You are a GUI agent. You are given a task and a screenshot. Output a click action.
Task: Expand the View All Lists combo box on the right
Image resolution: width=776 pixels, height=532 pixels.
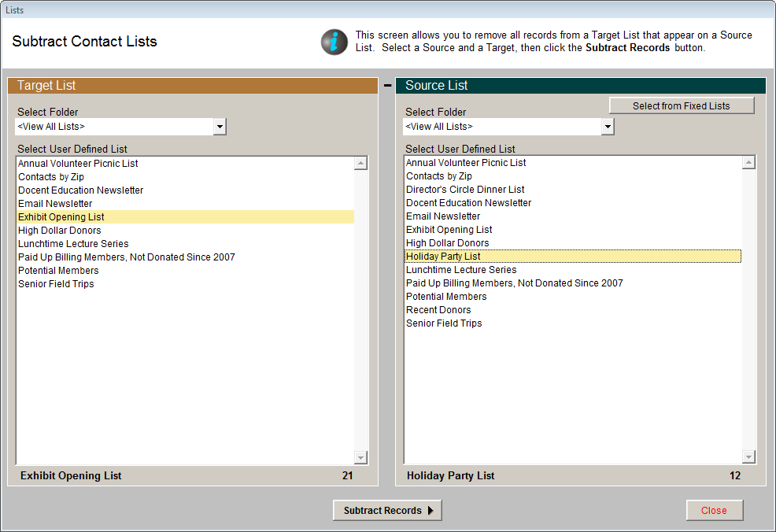(x=608, y=127)
